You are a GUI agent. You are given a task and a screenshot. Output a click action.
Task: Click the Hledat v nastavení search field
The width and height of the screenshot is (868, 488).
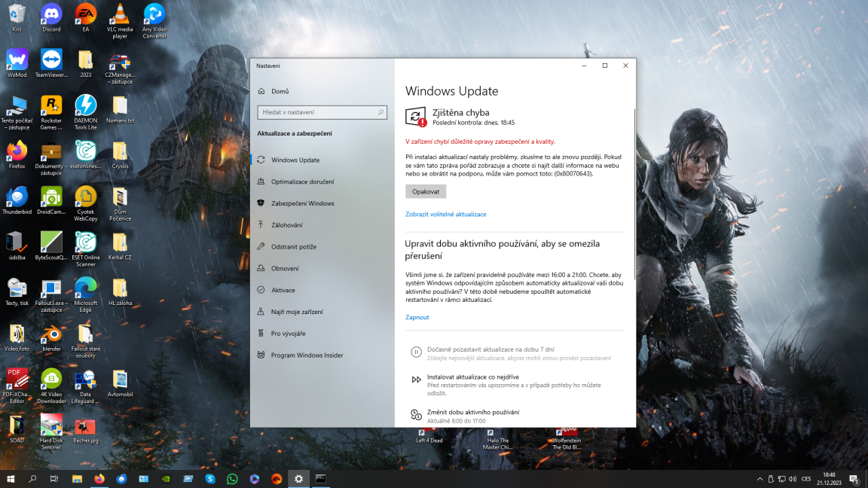316,112
